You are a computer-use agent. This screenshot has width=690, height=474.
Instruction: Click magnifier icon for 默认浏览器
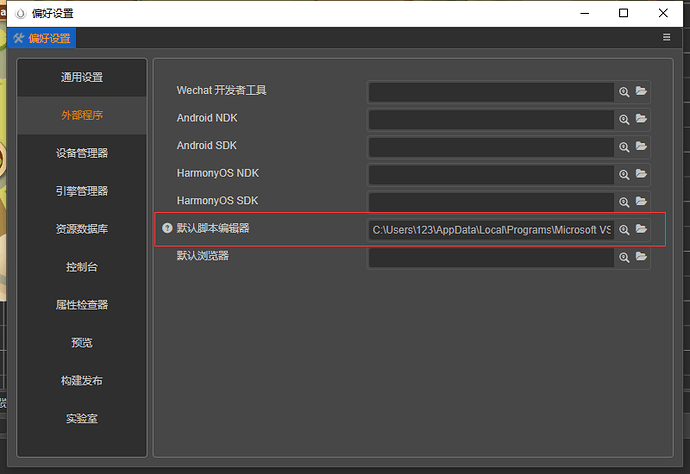click(x=624, y=257)
